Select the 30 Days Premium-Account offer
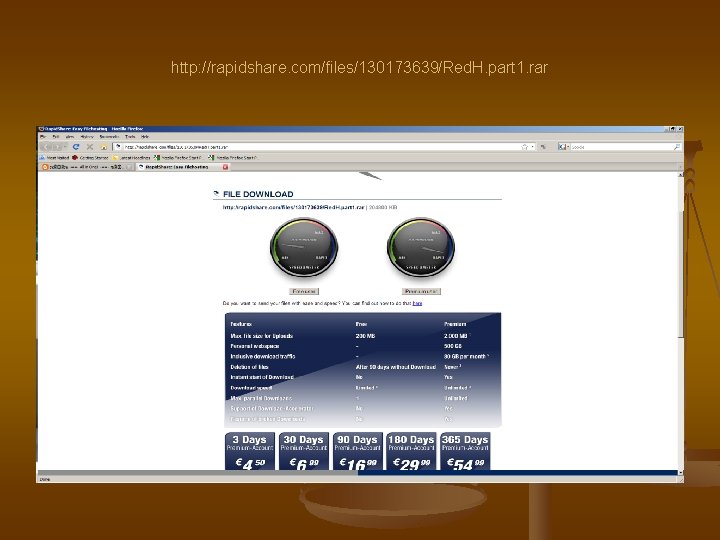 304,451
